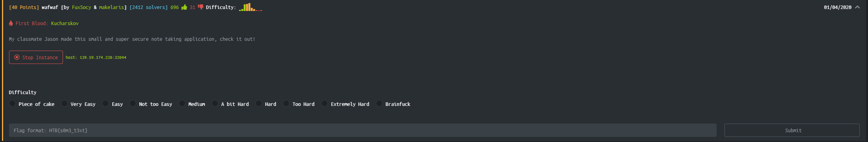Click the red thumbs-down dislike icon
This screenshot has width=868, height=142.
(200, 7)
